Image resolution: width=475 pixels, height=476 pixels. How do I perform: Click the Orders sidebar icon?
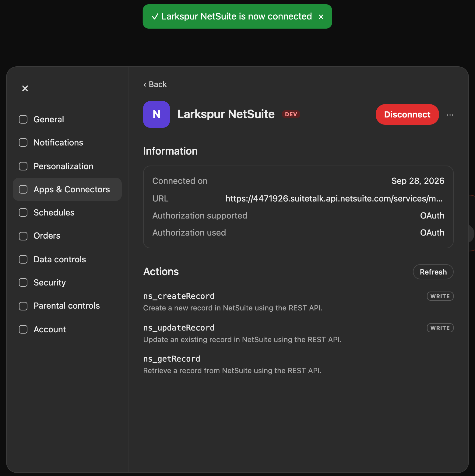tap(23, 236)
